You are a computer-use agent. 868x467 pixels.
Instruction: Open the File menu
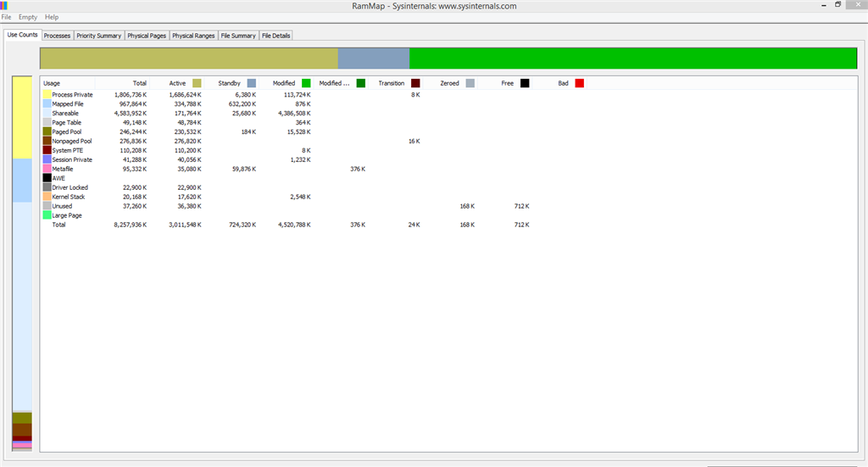click(x=6, y=17)
